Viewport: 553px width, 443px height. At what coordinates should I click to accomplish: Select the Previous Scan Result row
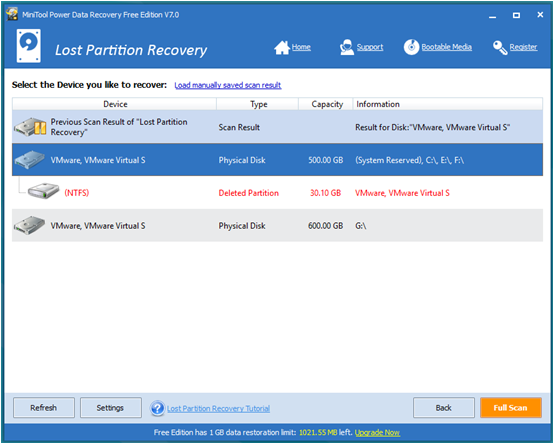coord(277,127)
